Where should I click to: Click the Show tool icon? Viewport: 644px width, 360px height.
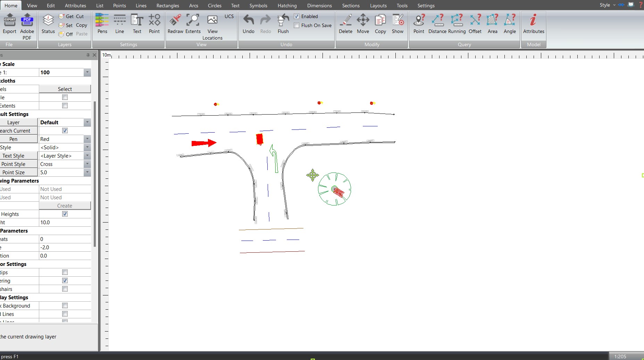tap(398, 20)
